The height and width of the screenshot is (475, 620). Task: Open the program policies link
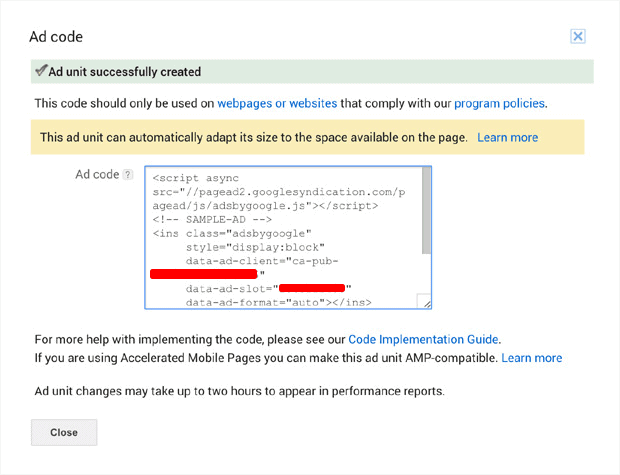(x=499, y=103)
